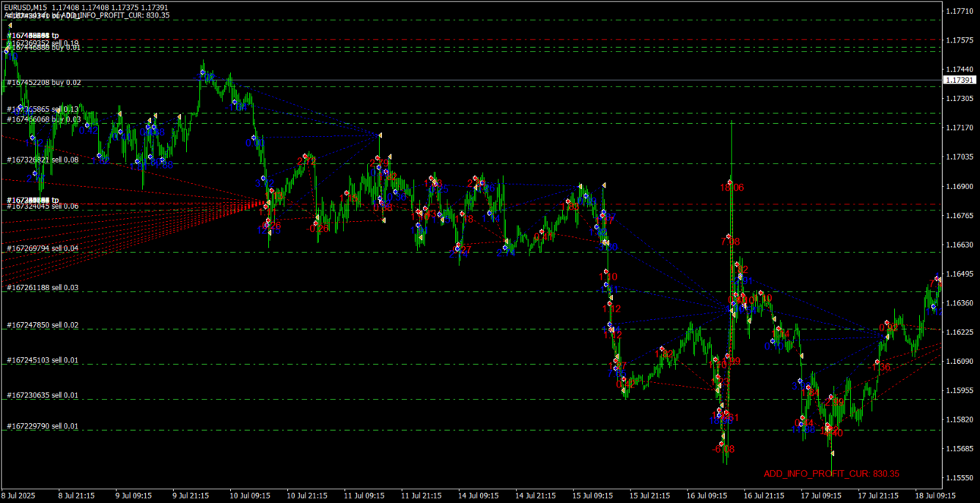Viewport: 980px width, 503px height.
Task: Click price scale value 1.17575
Action: click(959, 40)
